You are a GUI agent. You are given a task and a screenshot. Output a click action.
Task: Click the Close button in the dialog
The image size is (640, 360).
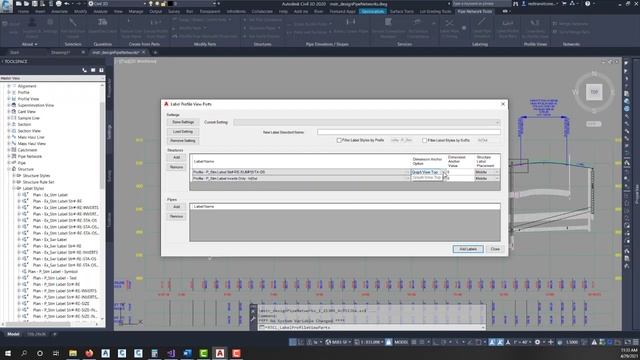[x=495, y=249]
